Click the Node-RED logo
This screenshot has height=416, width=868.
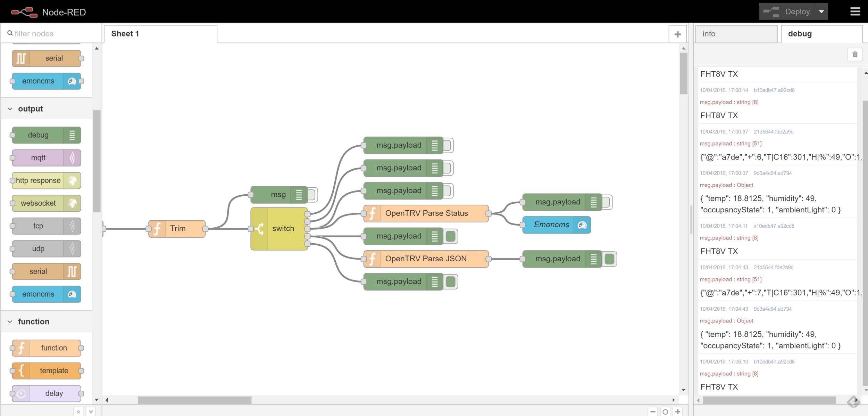pyautogui.click(x=24, y=12)
